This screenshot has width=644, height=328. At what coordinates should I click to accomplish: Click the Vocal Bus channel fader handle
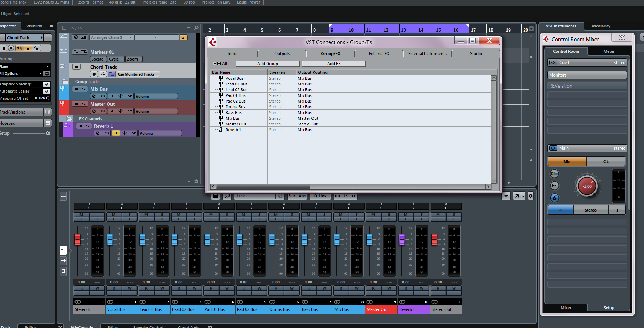pyautogui.click(x=110, y=239)
